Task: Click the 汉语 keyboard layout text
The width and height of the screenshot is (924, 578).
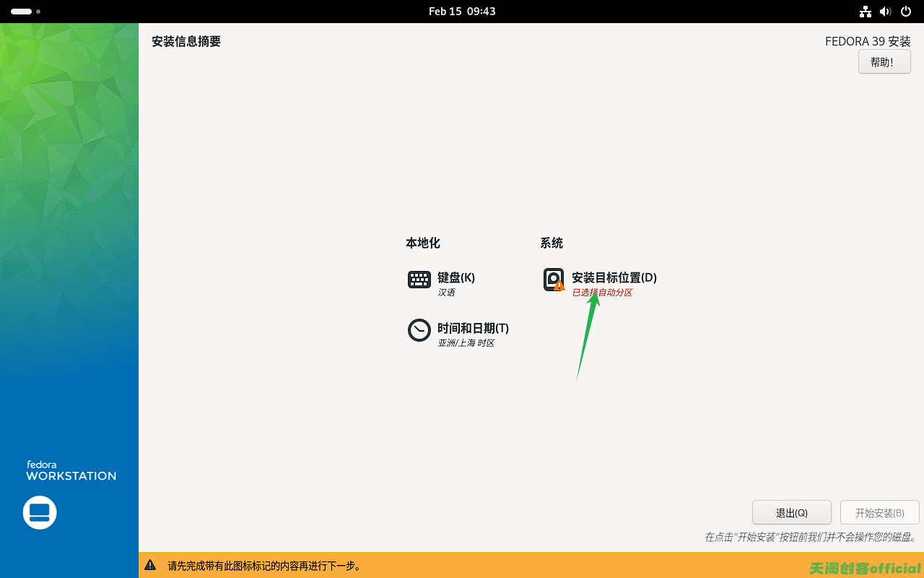Action: click(446, 293)
